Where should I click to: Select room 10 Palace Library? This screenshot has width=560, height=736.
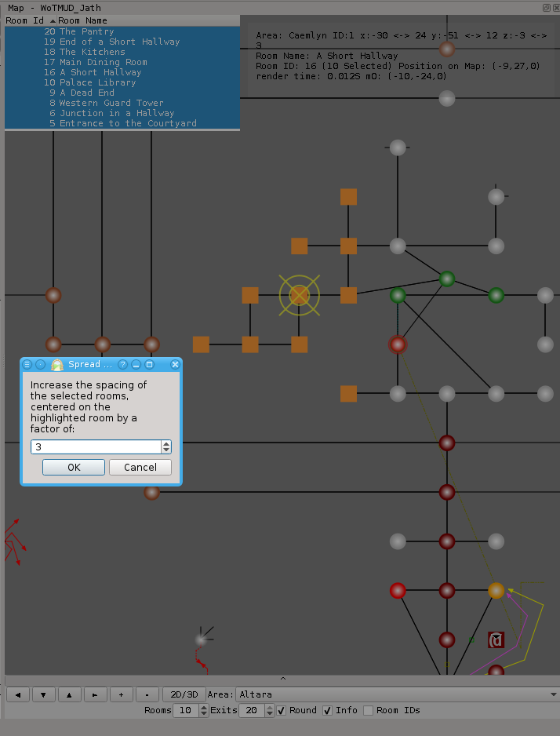122,82
